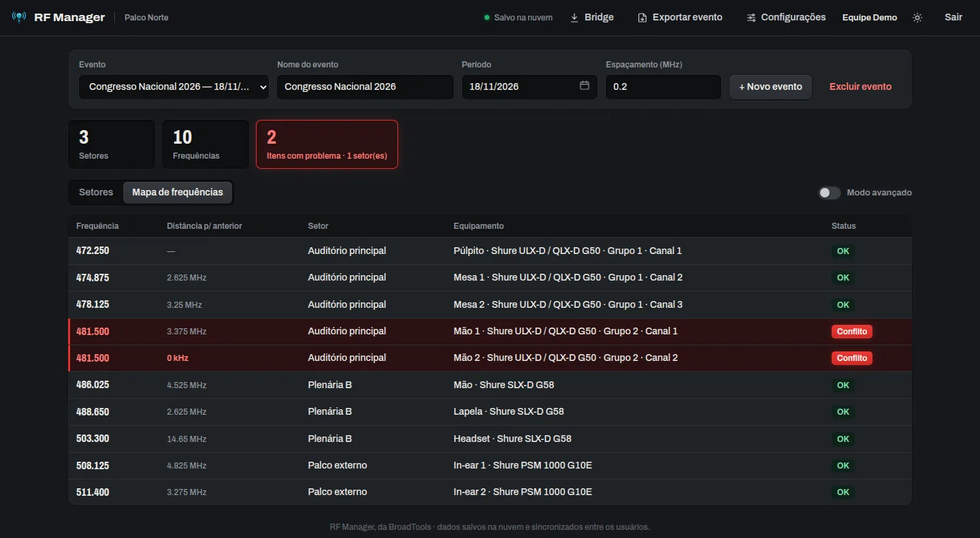This screenshot has width=980, height=538.
Task: Switch to the Setores tab
Action: pos(96,192)
